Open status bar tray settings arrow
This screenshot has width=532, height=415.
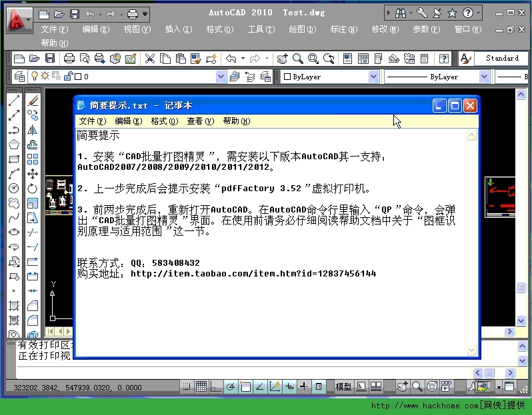pos(499,387)
